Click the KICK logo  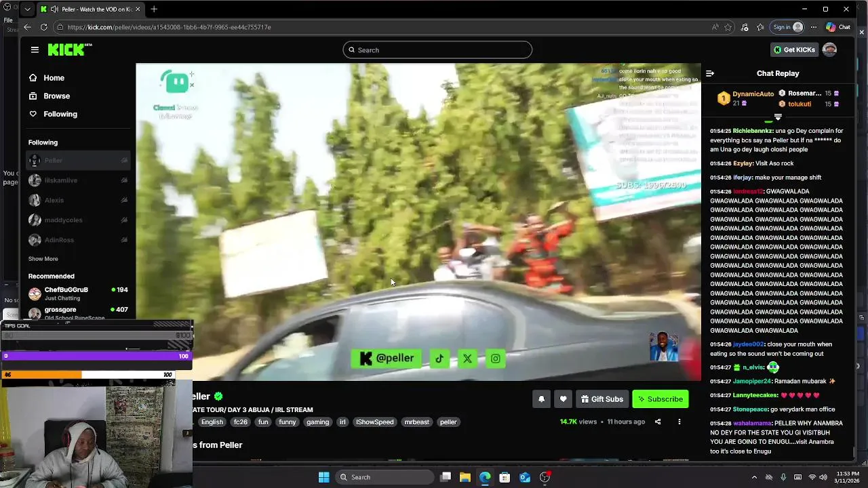[70, 49]
